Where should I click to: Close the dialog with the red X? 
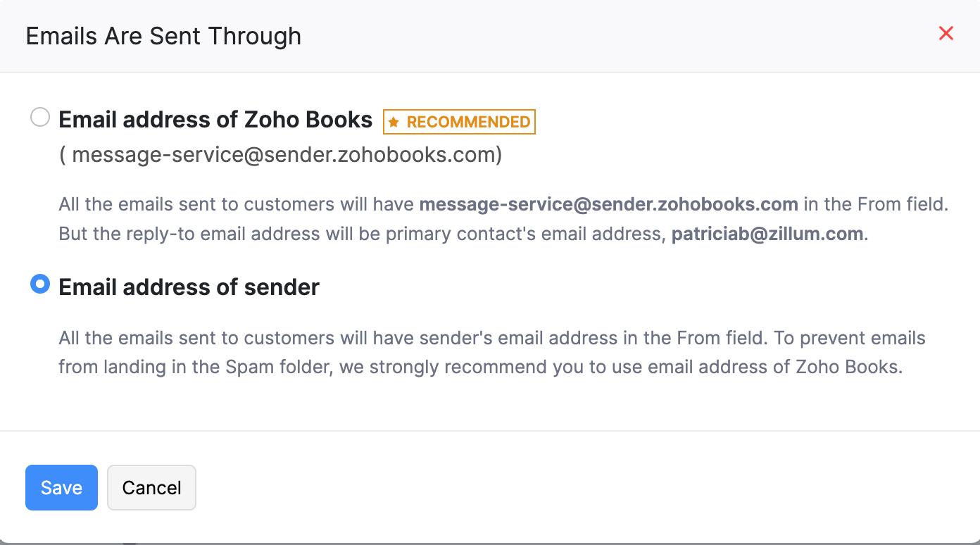pyautogui.click(x=946, y=33)
